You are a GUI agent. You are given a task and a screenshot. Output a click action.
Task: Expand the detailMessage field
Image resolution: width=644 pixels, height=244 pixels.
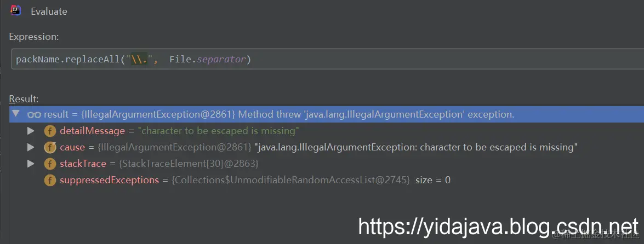click(30, 131)
